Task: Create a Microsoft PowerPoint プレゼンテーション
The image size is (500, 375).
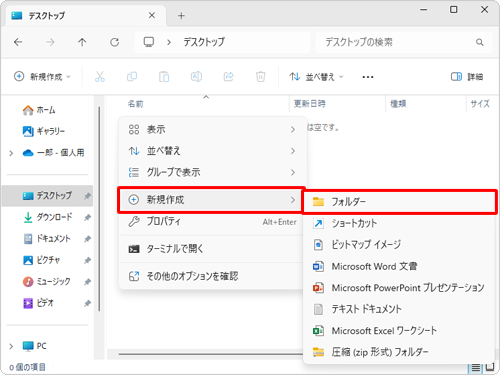Action: pyautogui.click(x=399, y=288)
